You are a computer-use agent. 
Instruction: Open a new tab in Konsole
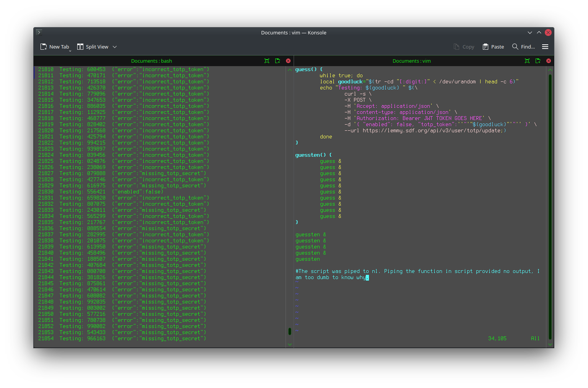coord(55,47)
